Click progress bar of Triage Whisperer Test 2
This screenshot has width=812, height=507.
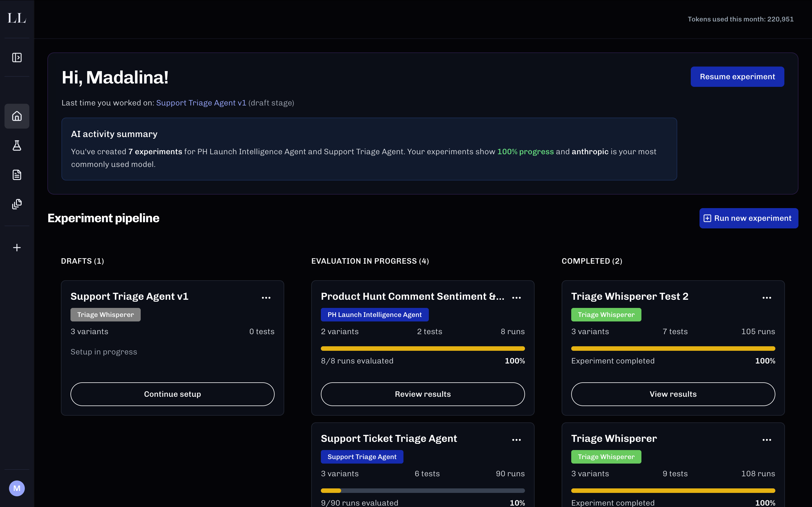[673, 349]
